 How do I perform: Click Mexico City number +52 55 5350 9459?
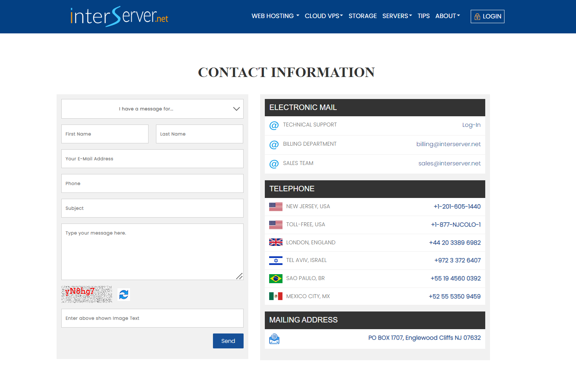pyautogui.click(x=455, y=297)
